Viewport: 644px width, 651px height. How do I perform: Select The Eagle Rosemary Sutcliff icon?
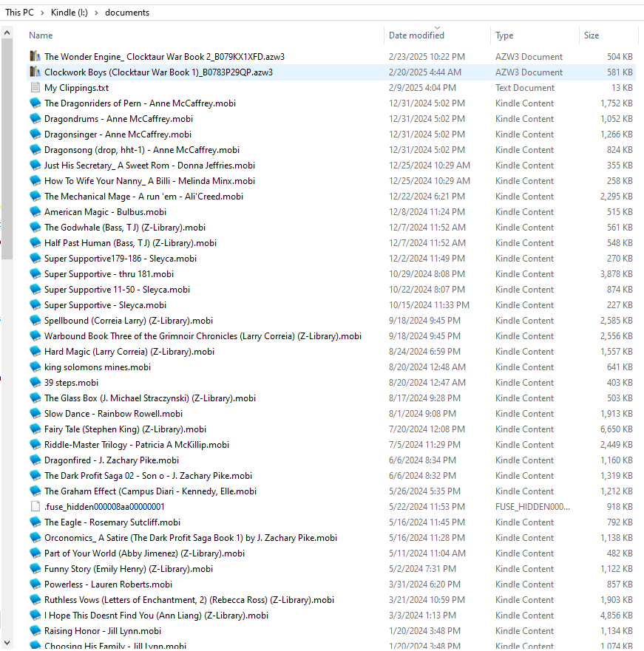tap(35, 522)
